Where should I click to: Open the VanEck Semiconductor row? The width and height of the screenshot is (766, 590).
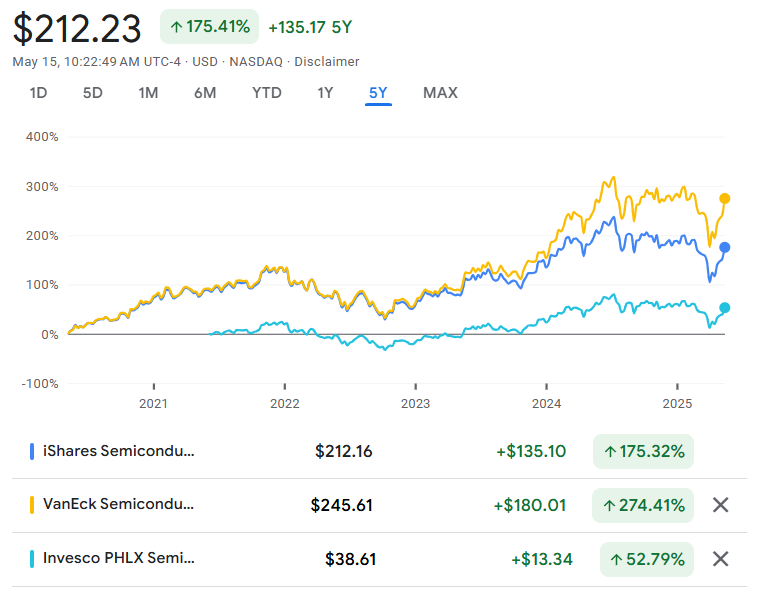click(379, 506)
